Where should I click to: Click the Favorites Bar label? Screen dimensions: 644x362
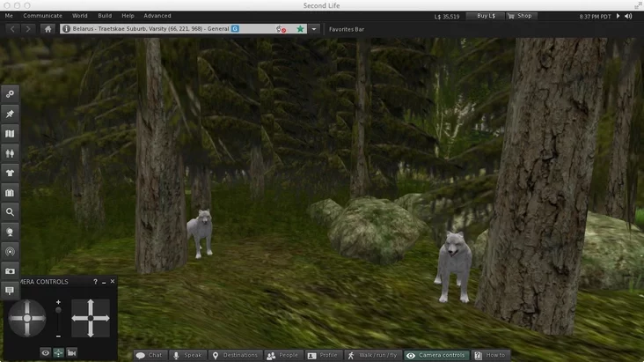tap(347, 29)
